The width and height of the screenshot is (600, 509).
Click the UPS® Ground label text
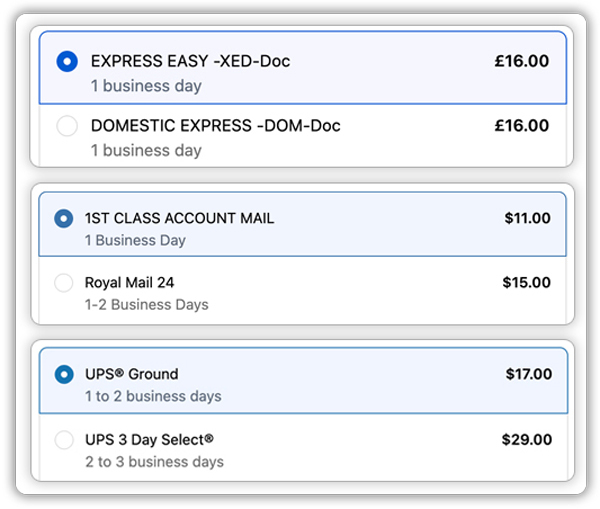click(x=131, y=375)
